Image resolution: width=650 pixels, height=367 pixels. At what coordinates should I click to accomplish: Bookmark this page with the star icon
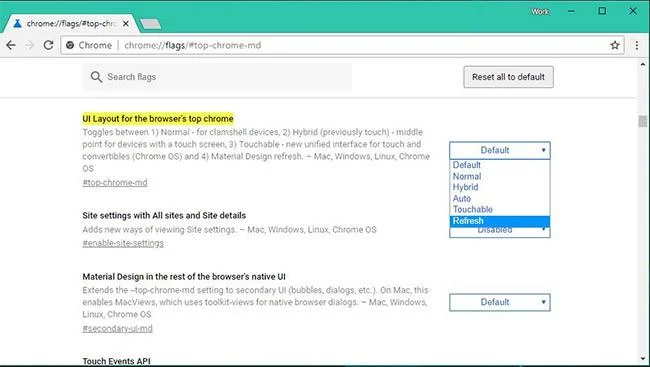(x=615, y=45)
